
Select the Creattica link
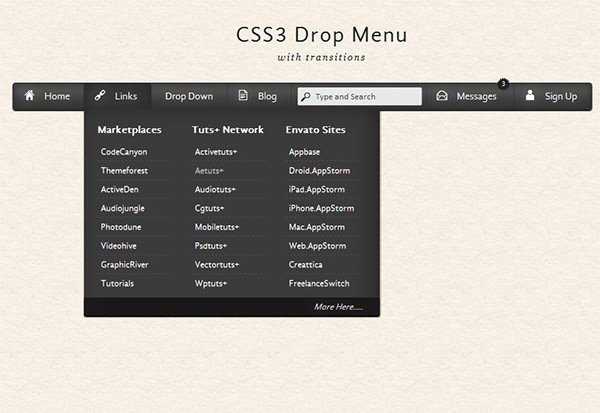click(306, 265)
